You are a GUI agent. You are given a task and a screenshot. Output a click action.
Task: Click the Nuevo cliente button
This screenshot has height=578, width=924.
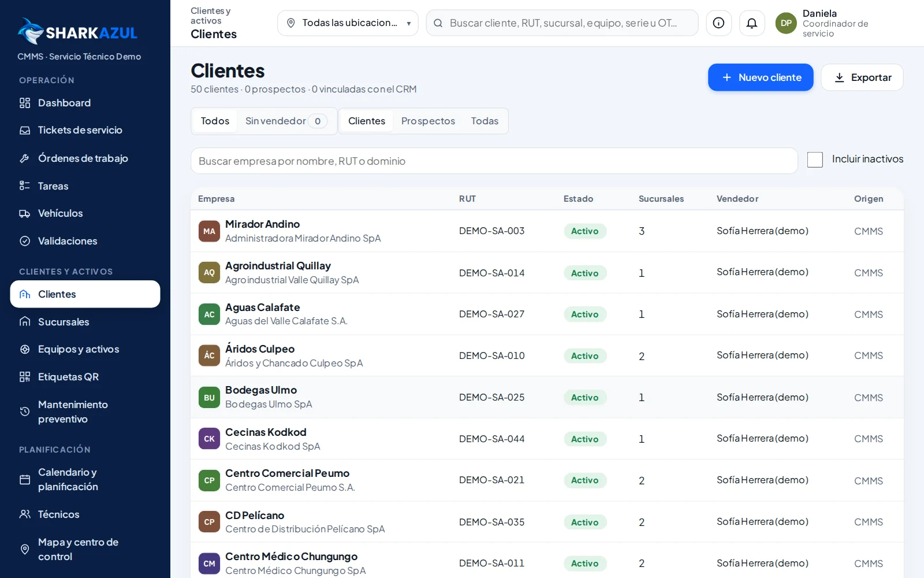click(761, 77)
